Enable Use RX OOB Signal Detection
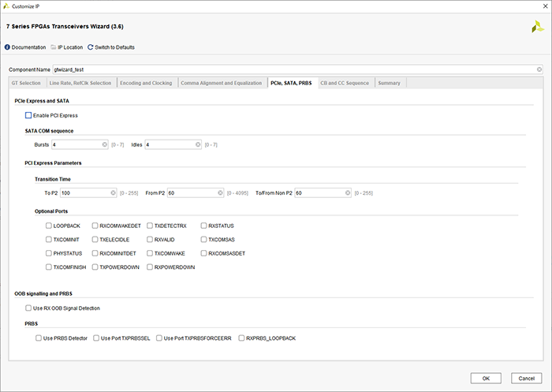This screenshot has width=552, height=392. (x=28, y=308)
